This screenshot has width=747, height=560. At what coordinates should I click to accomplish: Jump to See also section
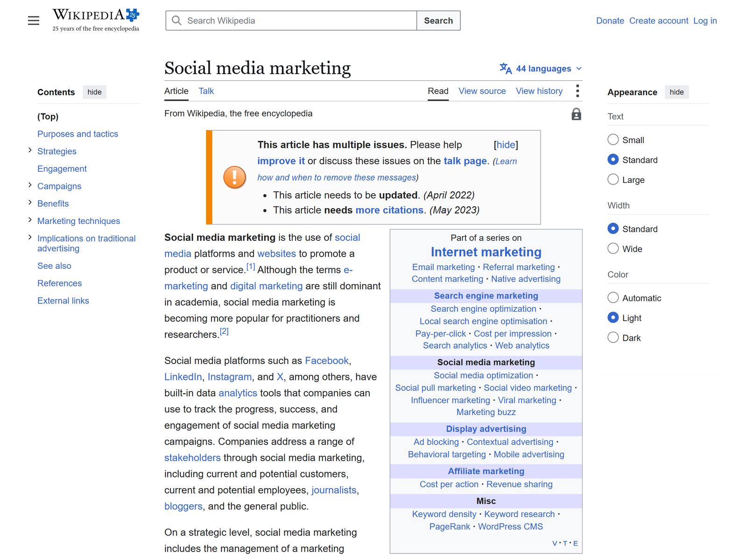click(x=54, y=266)
